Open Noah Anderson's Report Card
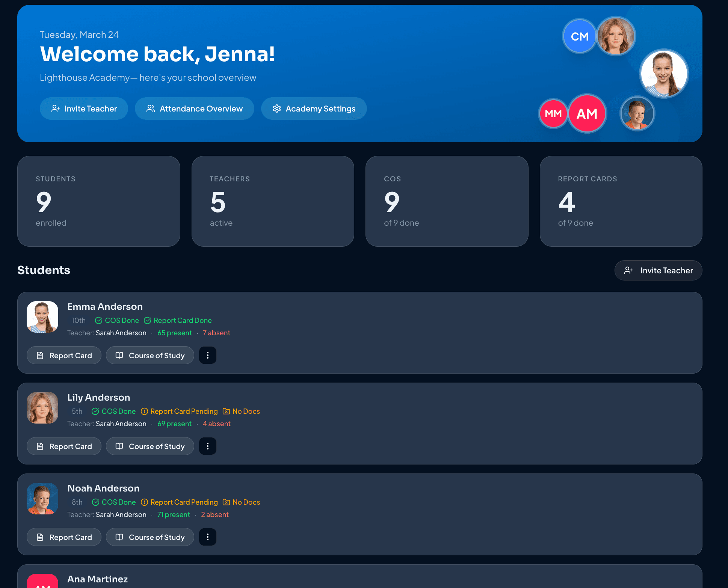728x588 pixels. [x=64, y=537]
